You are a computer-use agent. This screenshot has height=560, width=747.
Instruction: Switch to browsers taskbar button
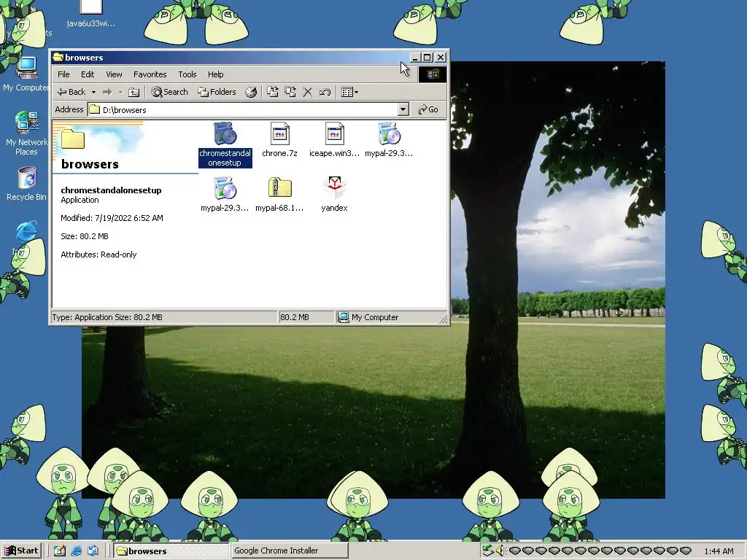pyautogui.click(x=171, y=551)
